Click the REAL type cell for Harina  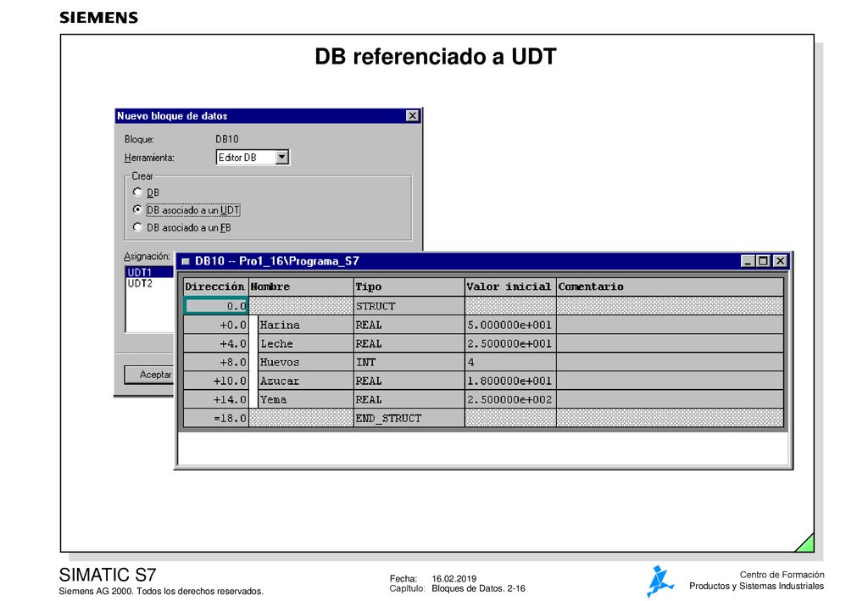point(409,325)
